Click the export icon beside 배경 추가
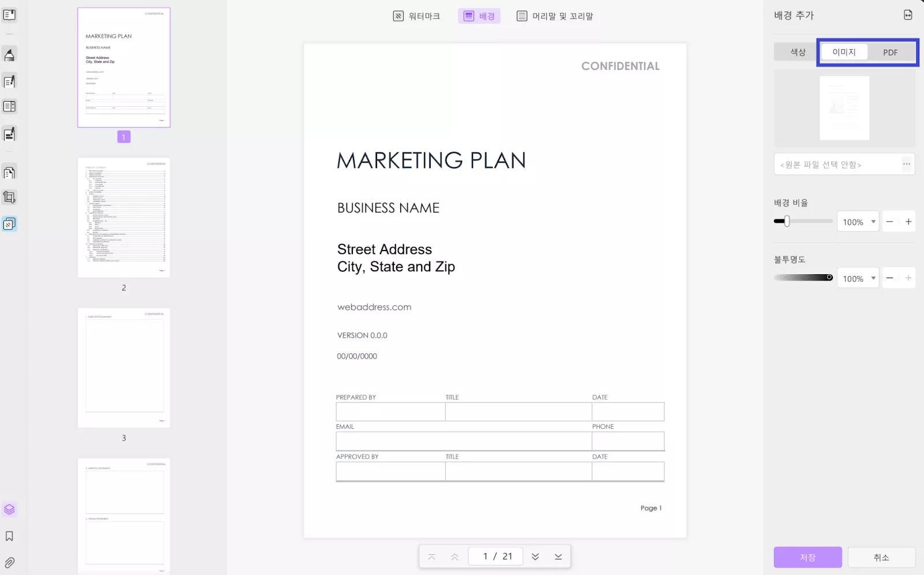The image size is (924, 575). point(908,15)
